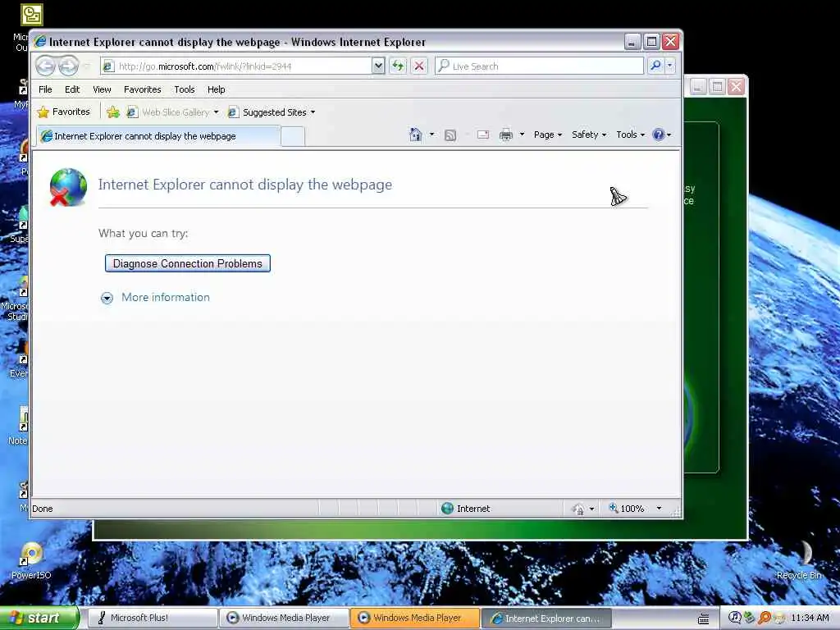Click the Print icon
840x630 pixels.
pyautogui.click(x=505, y=135)
